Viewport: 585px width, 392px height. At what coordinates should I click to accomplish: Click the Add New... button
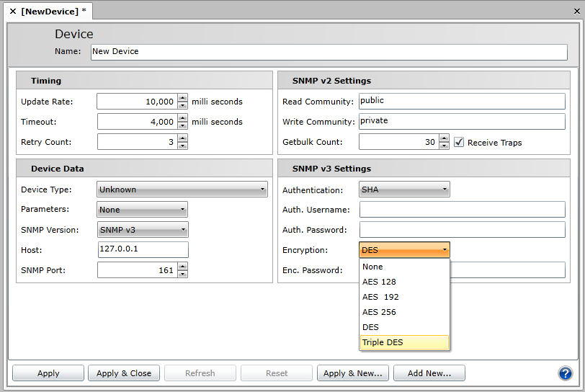(x=429, y=373)
